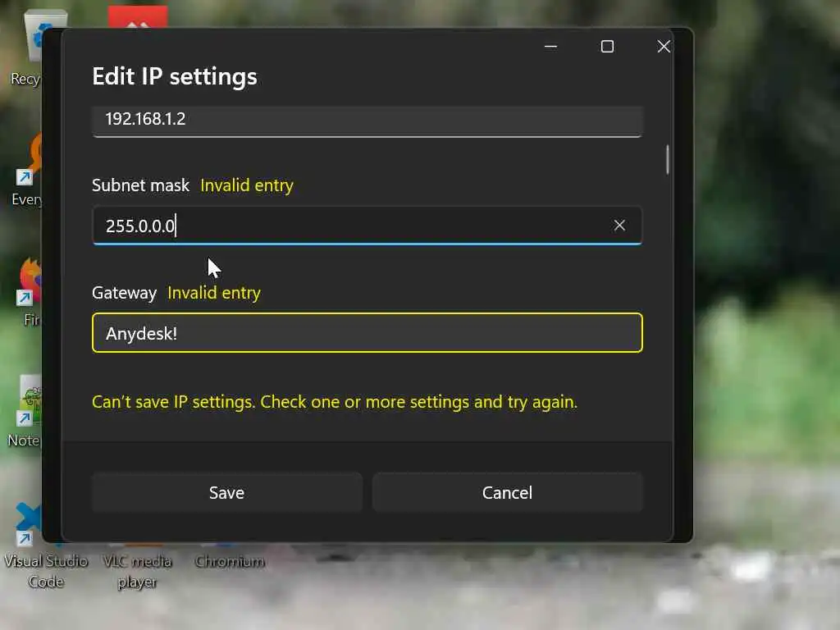Viewport: 840px width, 630px height.
Task: Maximize the Edit IP settings window
Action: coord(607,47)
